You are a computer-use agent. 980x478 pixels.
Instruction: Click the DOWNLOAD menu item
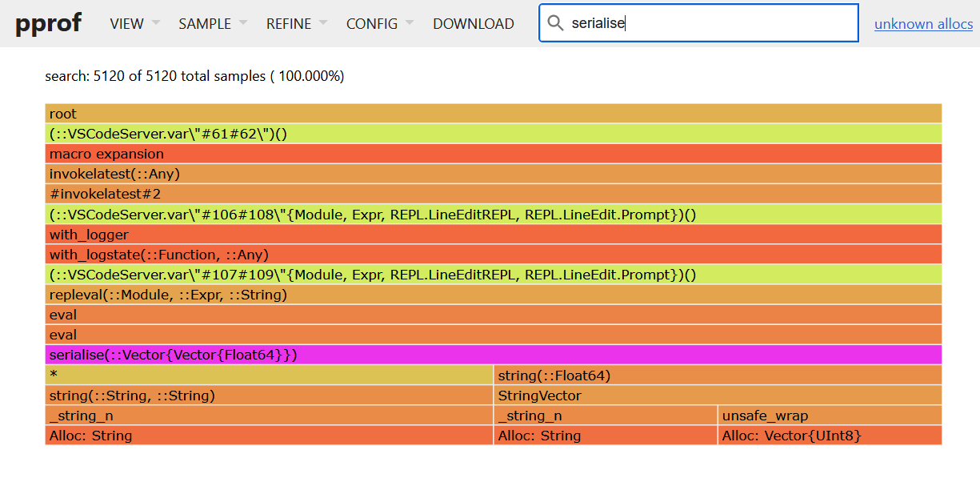click(x=473, y=23)
